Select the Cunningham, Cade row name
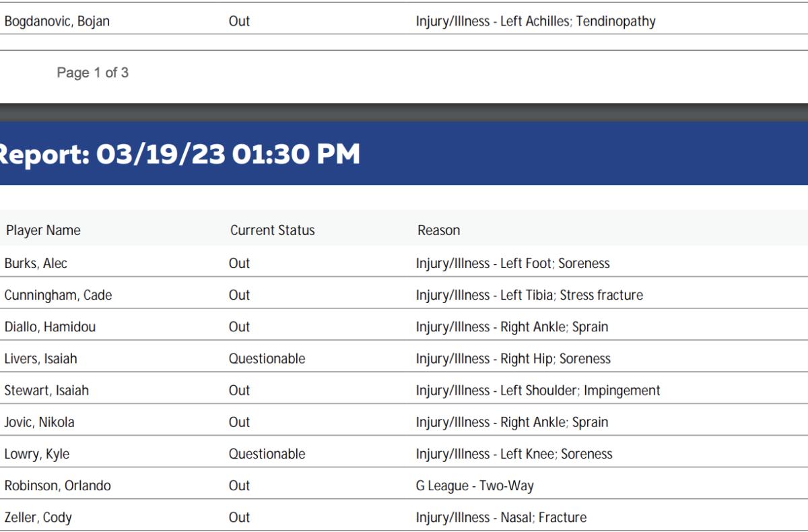This screenshot has width=808, height=532. (x=58, y=295)
